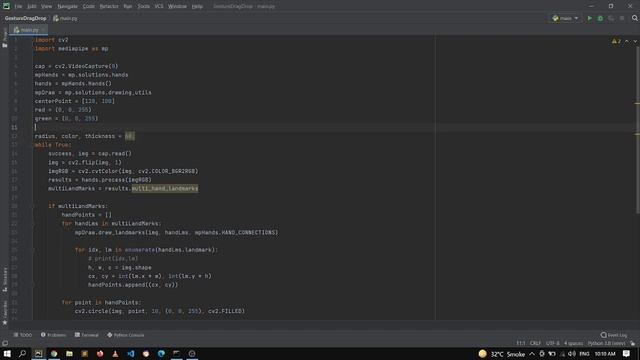The height and width of the screenshot is (360, 640).
Task: Open the Python Console tool window
Action: pos(126,335)
